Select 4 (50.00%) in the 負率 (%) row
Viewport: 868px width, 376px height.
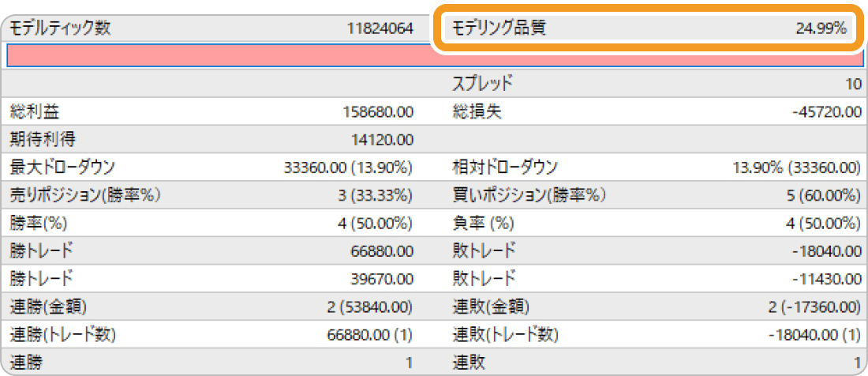(x=824, y=224)
